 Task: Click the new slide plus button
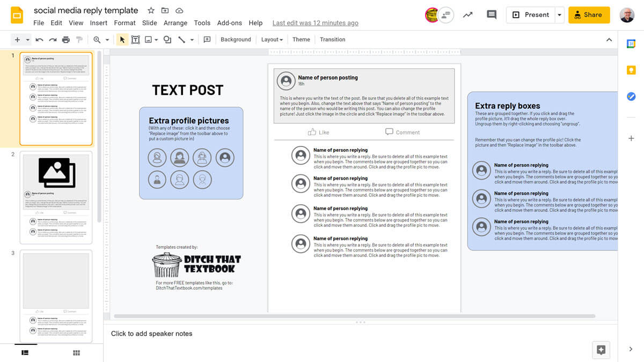[17, 40]
